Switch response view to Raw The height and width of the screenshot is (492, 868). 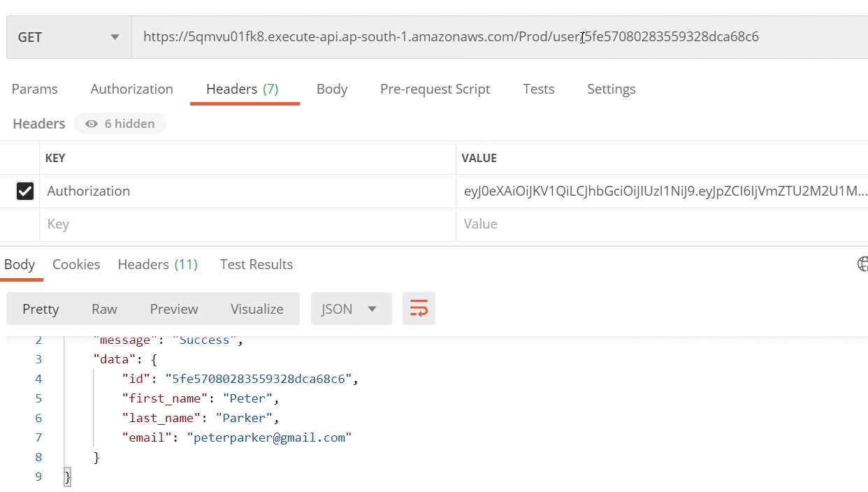(x=104, y=309)
